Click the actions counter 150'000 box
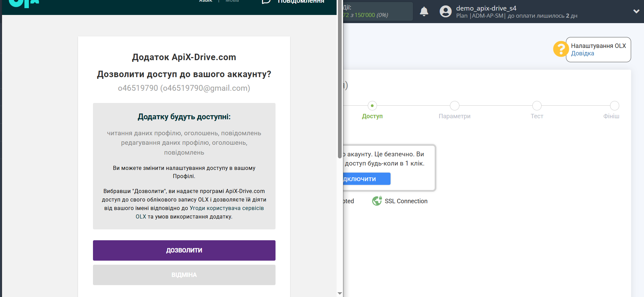Image resolution: width=644 pixels, height=297 pixels. tap(378, 11)
